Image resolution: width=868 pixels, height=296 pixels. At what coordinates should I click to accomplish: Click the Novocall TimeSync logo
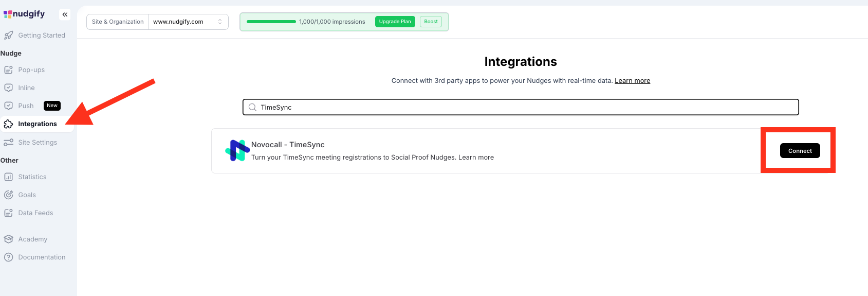pyautogui.click(x=237, y=151)
